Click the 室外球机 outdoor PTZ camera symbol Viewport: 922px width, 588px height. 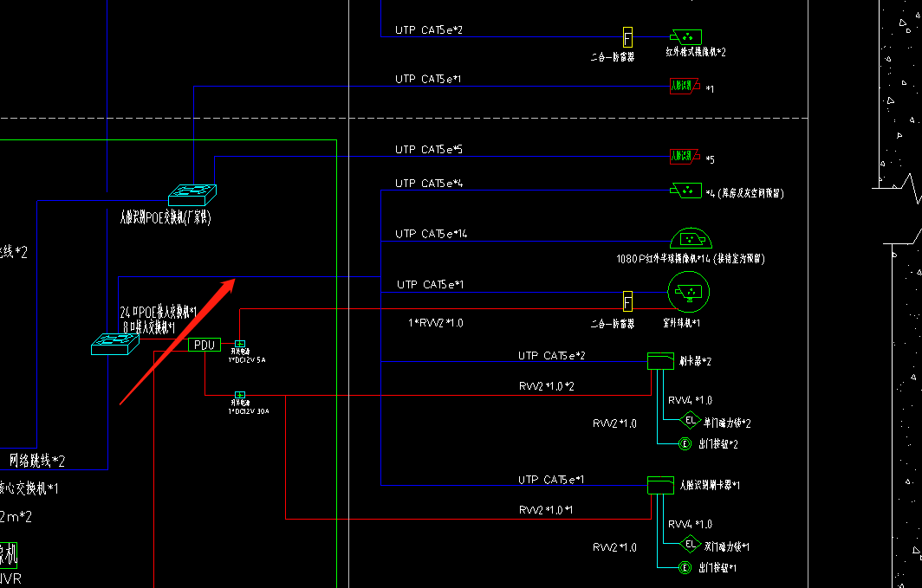[689, 291]
